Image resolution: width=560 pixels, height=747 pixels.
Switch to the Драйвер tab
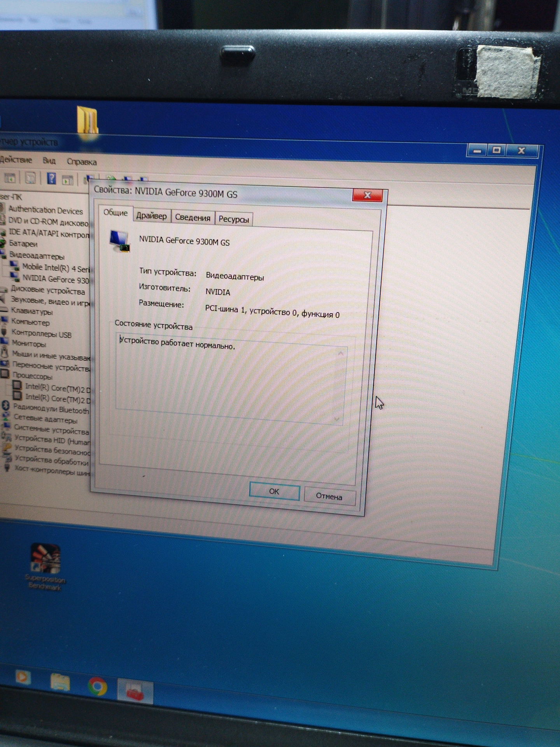(x=151, y=216)
